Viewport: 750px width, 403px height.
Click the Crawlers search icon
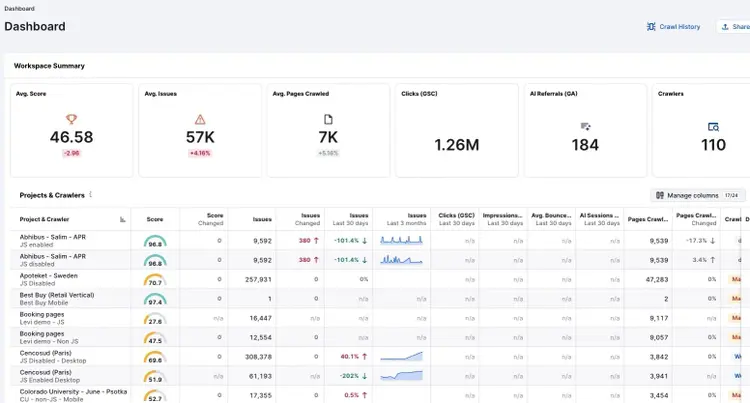pyautogui.click(x=713, y=127)
